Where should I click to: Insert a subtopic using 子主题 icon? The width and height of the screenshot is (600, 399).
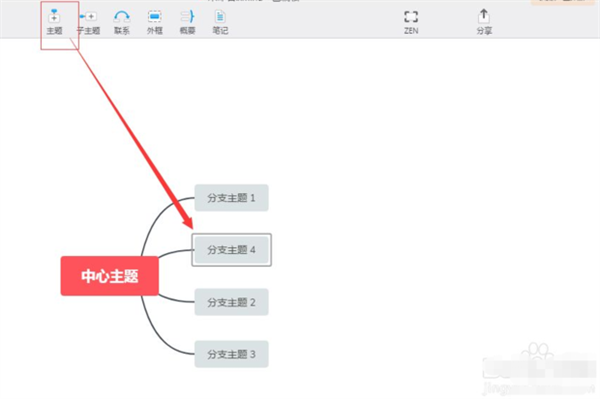(89, 22)
